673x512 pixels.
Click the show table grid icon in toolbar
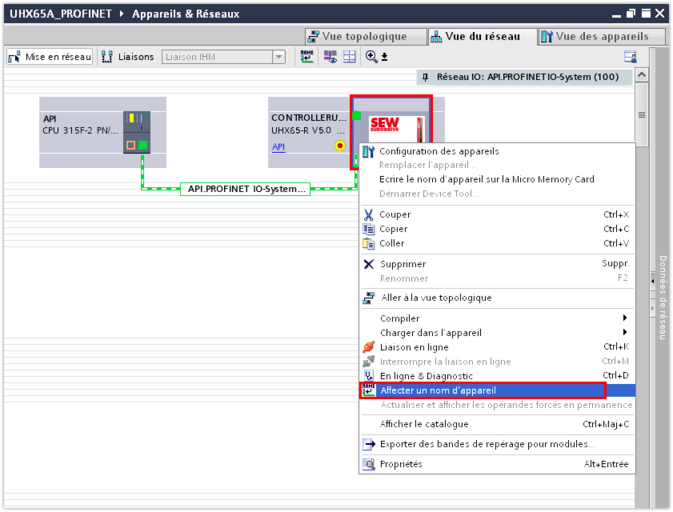coord(349,57)
